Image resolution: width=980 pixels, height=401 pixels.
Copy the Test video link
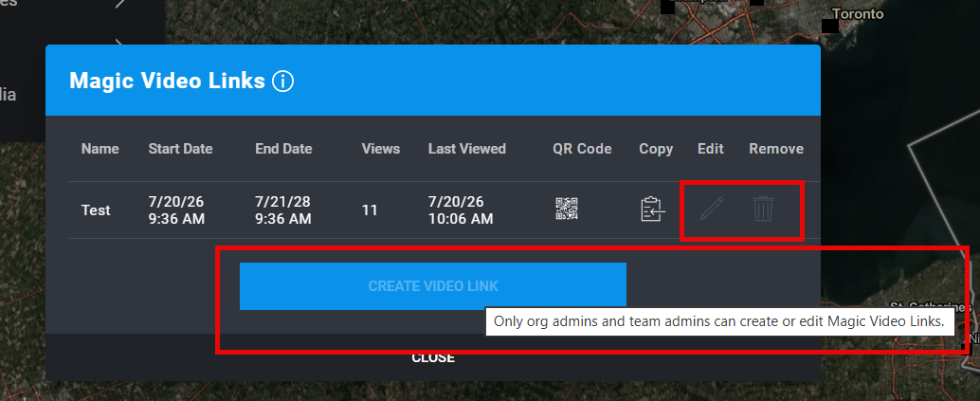(x=652, y=210)
